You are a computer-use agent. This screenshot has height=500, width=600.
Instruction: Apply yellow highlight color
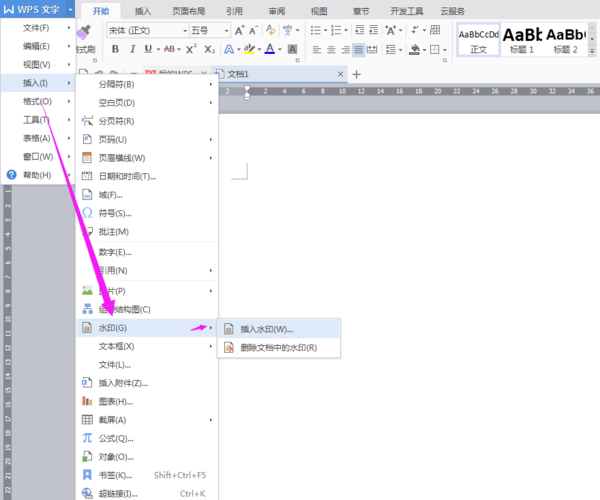[x=249, y=49]
